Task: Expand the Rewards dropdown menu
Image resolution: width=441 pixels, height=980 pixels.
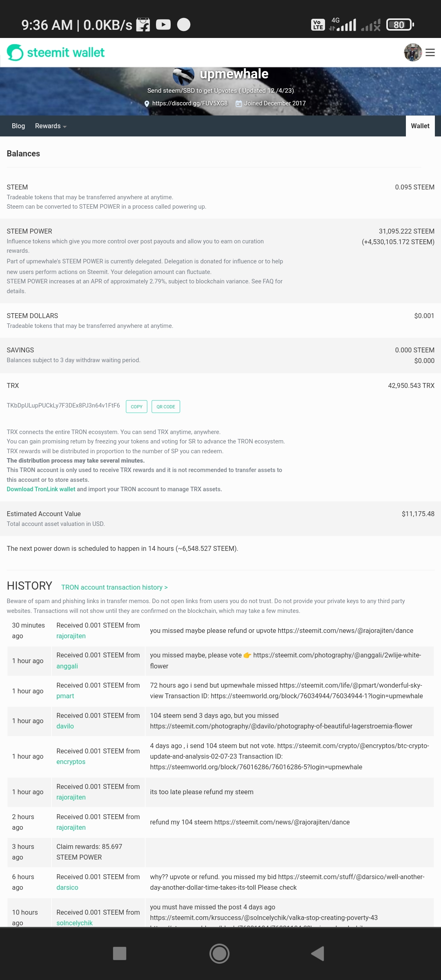Action: tap(51, 126)
